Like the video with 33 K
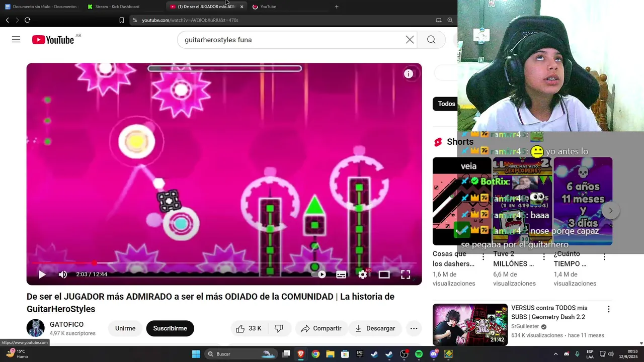This screenshot has width=644, height=362. tap(249, 328)
